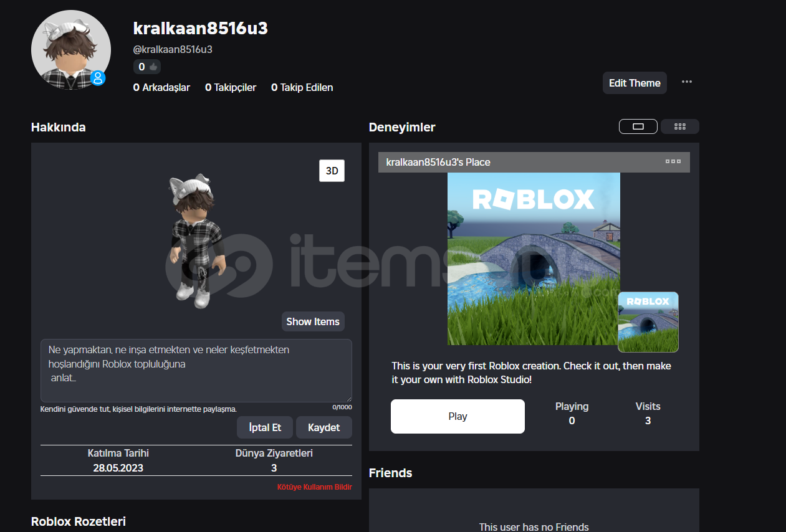Screen dimensions: 786x532
Task: Switch Deneyimler to single slideshow view
Action: (x=638, y=126)
